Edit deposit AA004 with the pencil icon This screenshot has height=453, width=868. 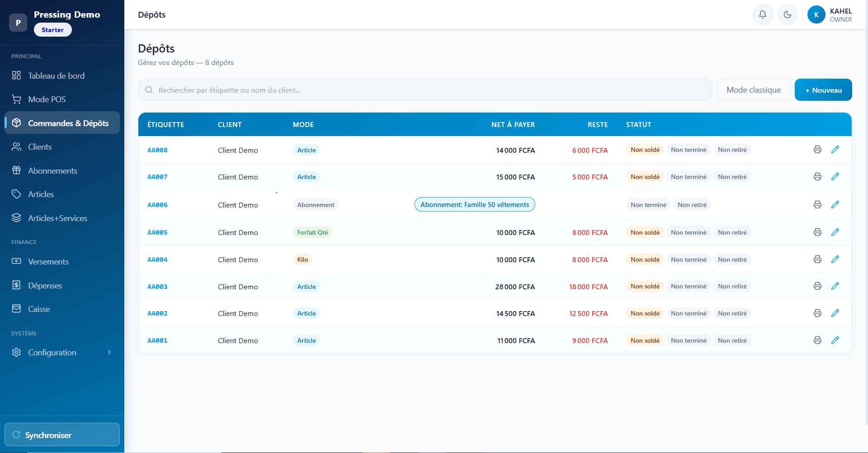click(x=835, y=260)
